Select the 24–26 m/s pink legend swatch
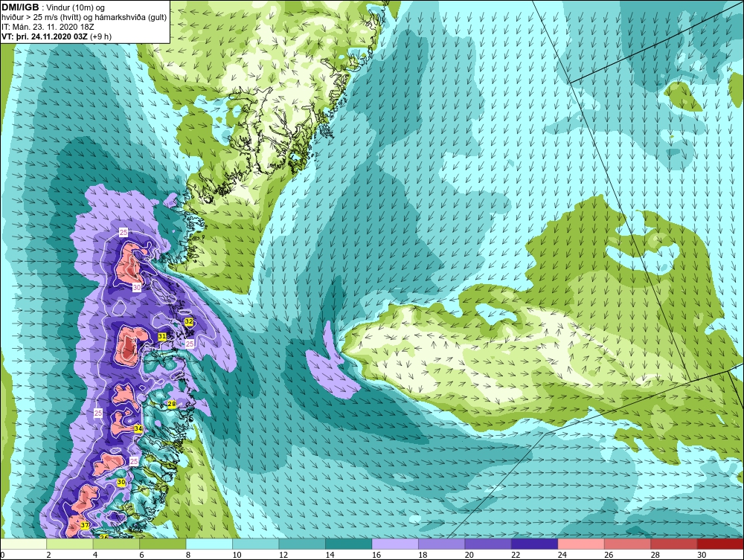The image size is (744, 560). point(581,544)
